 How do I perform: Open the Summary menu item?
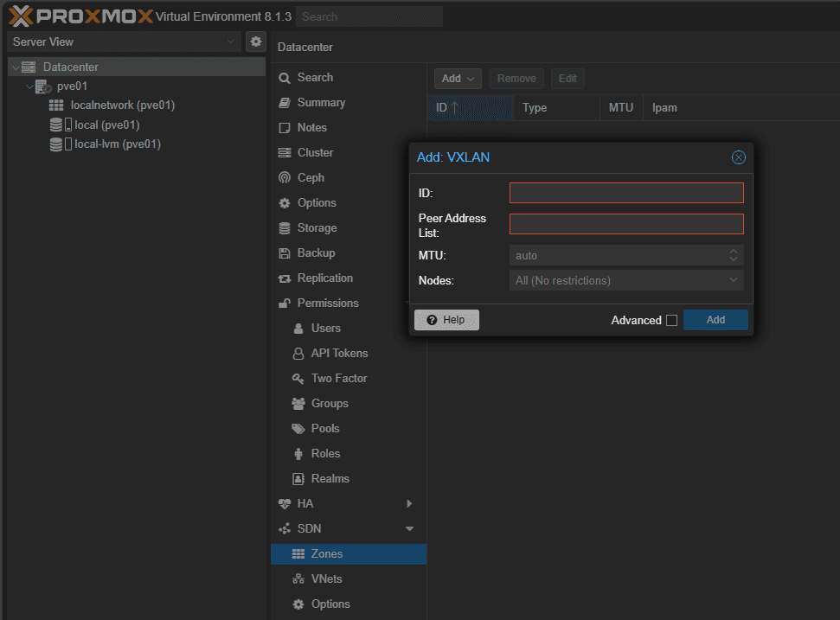pyautogui.click(x=321, y=103)
